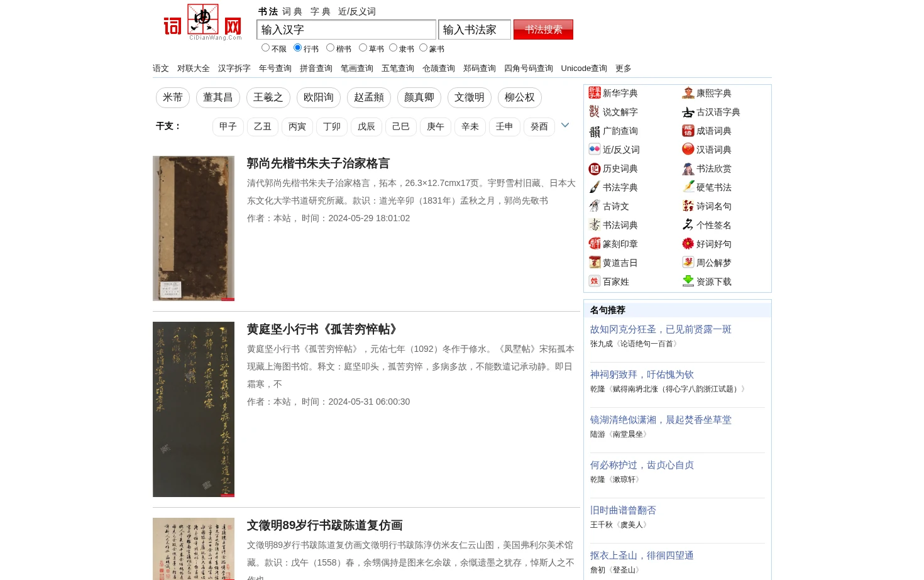Image resolution: width=924 pixels, height=580 pixels.
Task: Filter by calligrapher 颜真卿
Action: 419,97
